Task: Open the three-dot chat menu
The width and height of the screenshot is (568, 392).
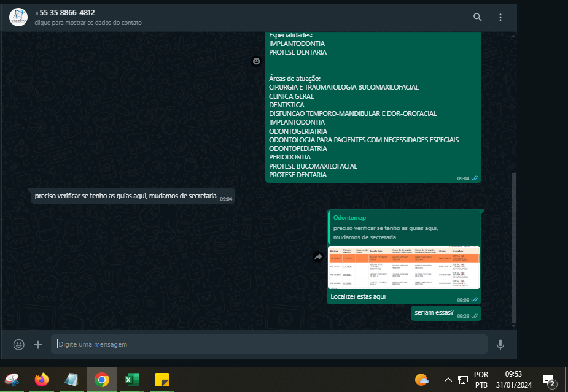Action: point(500,17)
